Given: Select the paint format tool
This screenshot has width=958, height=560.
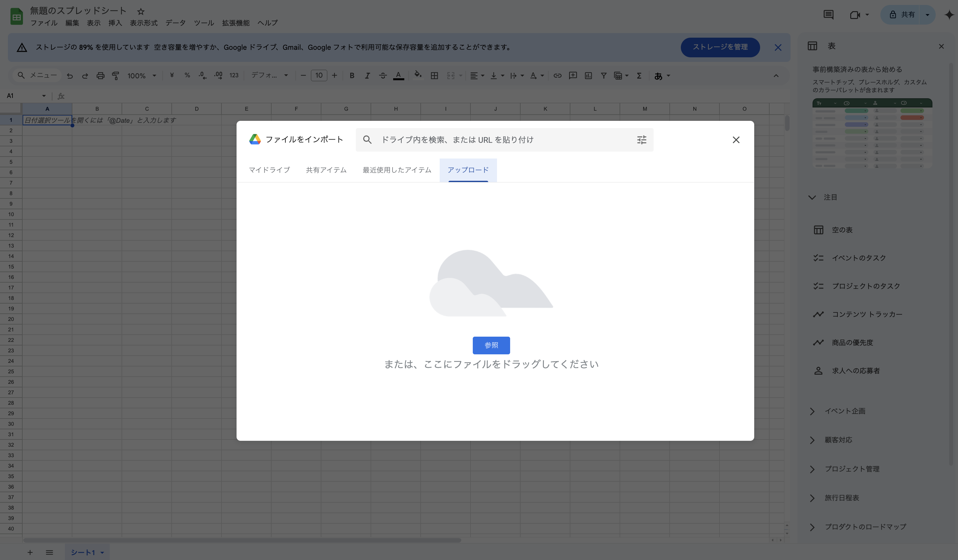Looking at the screenshot, I should pos(116,76).
